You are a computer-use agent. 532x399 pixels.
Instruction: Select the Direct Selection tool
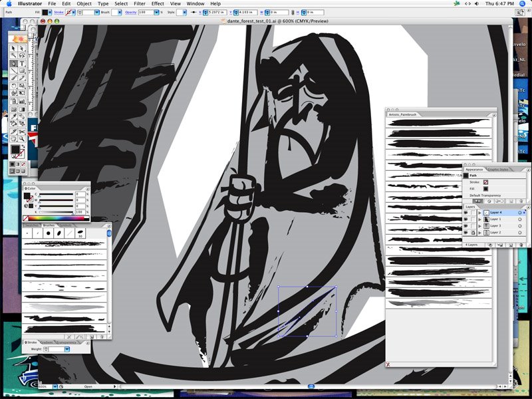[22, 48]
